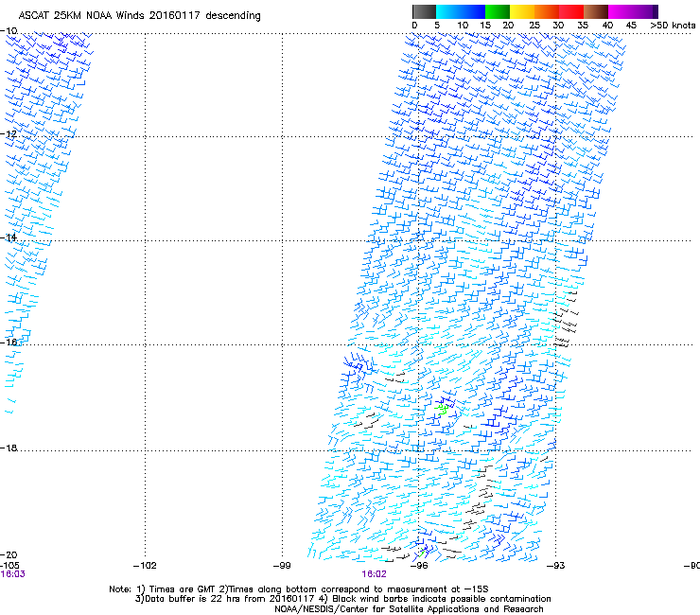Click the '-10' latitude axis label

[x=9, y=31]
